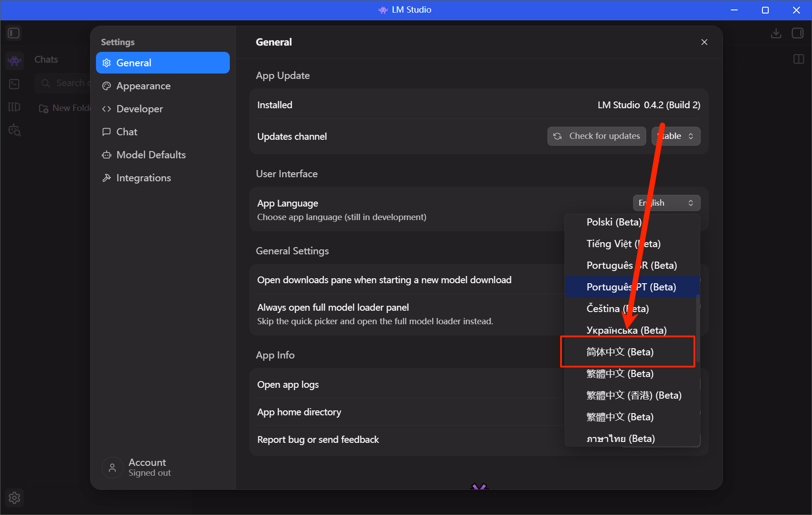812x515 pixels.
Task: Maximize the LM Studio window
Action: 765,10
